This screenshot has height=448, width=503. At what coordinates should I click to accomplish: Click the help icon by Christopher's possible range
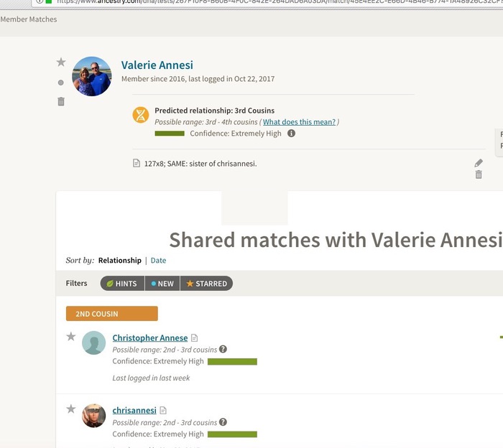tap(223, 350)
